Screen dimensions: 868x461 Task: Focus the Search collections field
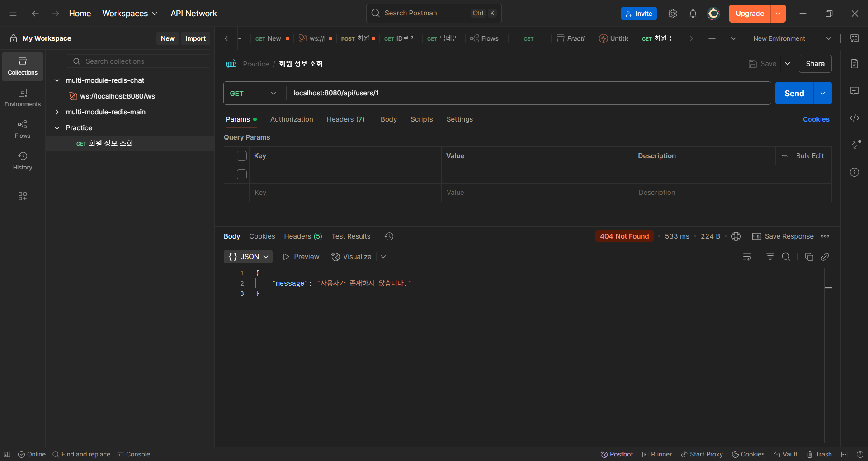click(x=138, y=61)
